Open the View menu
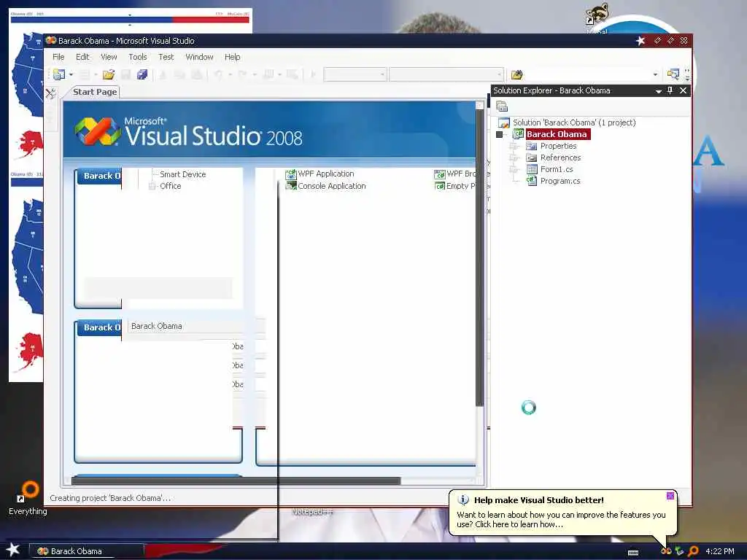 coord(109,57)
